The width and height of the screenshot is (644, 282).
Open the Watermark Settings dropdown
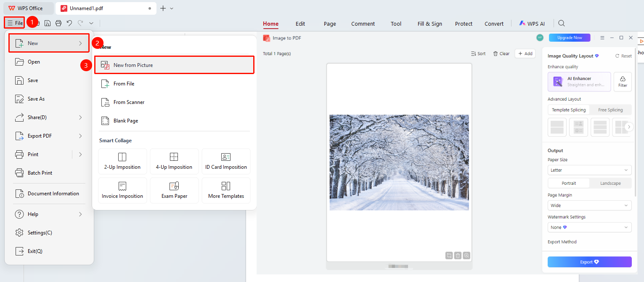click(x=589, y=227)
